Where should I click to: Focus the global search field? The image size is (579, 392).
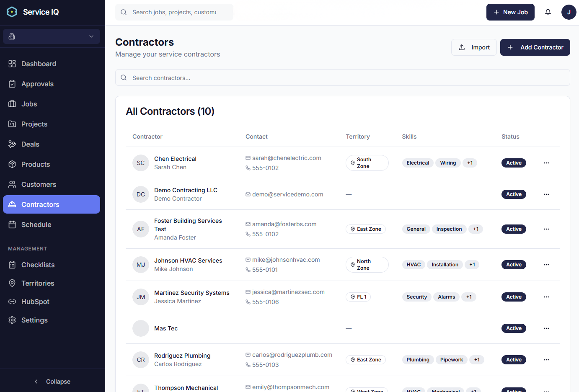coord(174,12)
